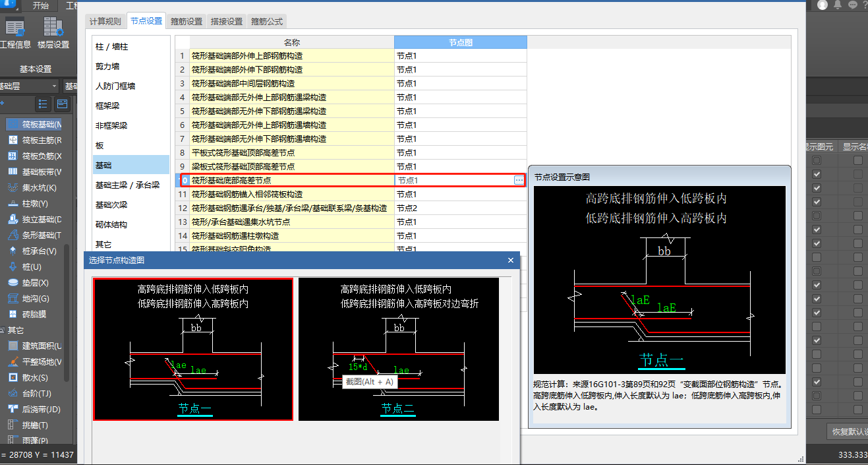This screenshot has height=465, width=868.
Task: Switch to 搭接设置 tab
Action: (227, 21)
